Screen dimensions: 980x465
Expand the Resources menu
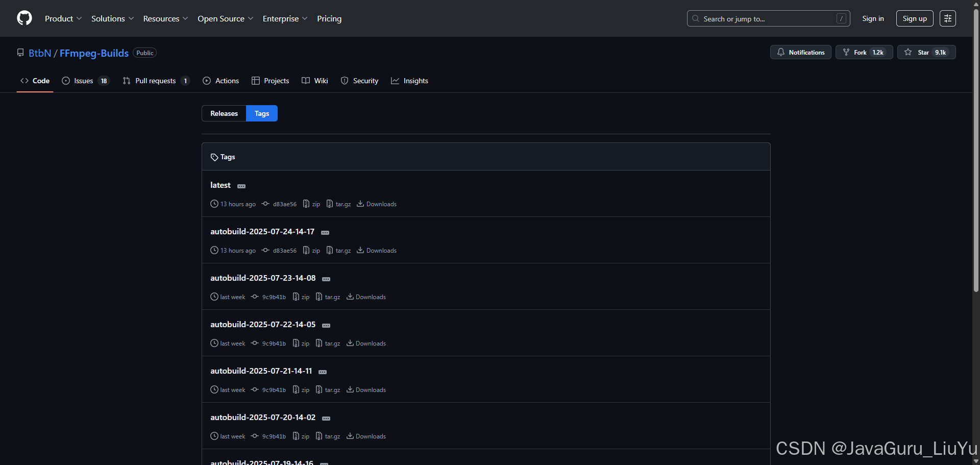pos(166,18)
